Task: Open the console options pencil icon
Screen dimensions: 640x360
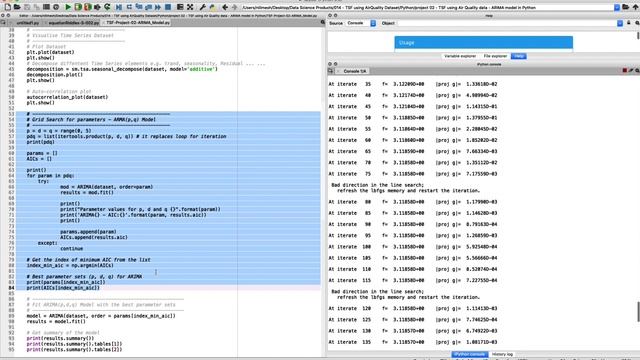Action: 631,71
